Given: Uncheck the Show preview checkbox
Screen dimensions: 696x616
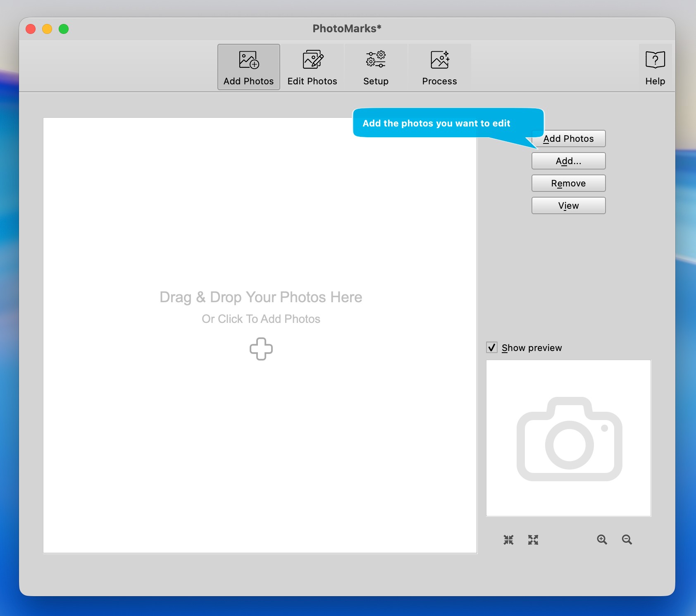Looking at the screenshot, I should tap(492, 347).
